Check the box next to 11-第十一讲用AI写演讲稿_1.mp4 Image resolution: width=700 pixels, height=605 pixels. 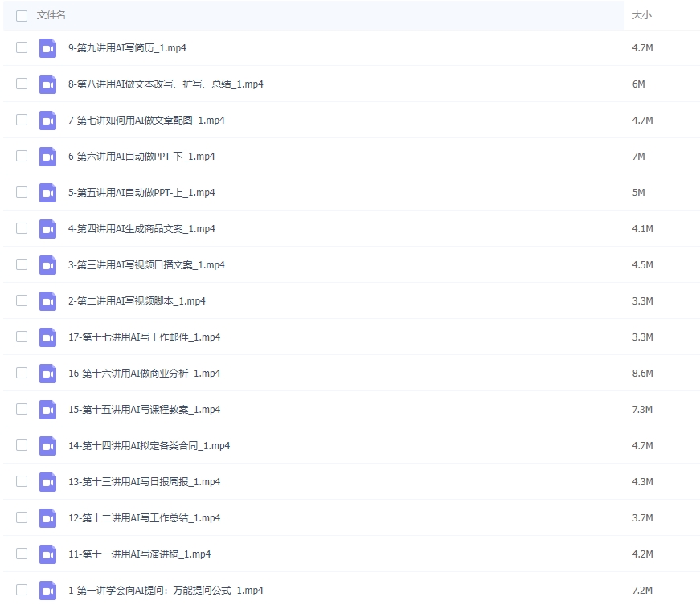(22, 554)
